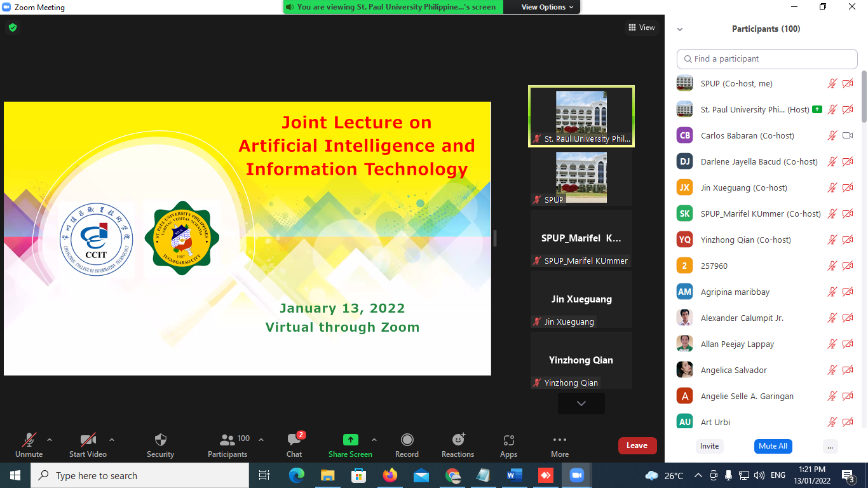868x488 pixels.
Task: Click the green encryption shield icon
Action: (12, 27)
